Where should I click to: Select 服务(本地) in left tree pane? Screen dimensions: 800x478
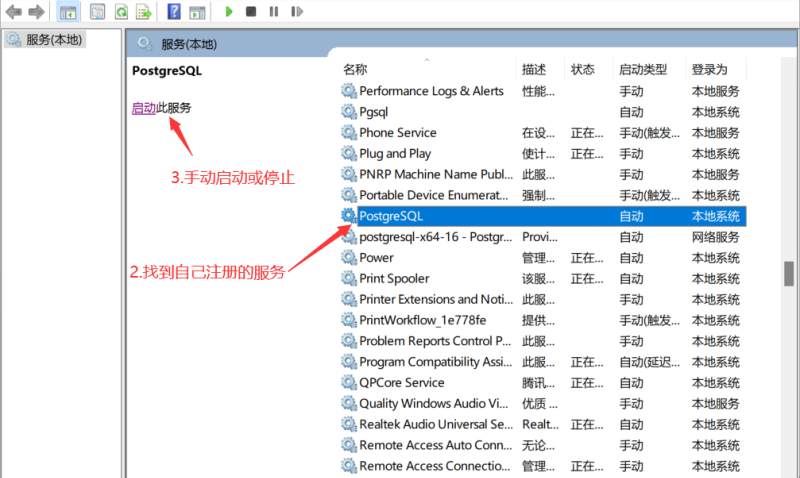pyautogui.click(x=45, y=40)
